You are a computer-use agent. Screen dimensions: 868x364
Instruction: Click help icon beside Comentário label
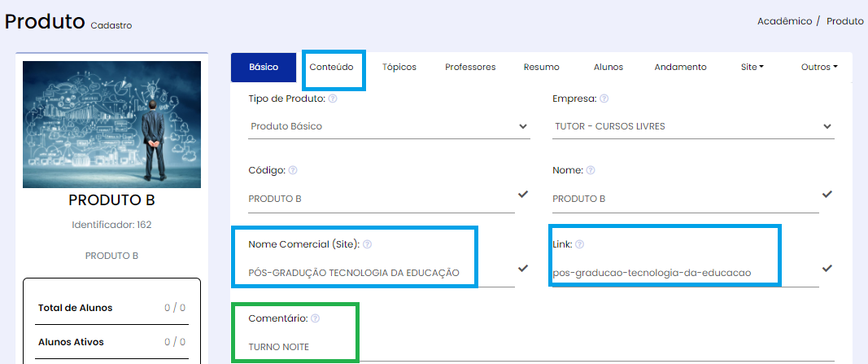pos(315,318)
